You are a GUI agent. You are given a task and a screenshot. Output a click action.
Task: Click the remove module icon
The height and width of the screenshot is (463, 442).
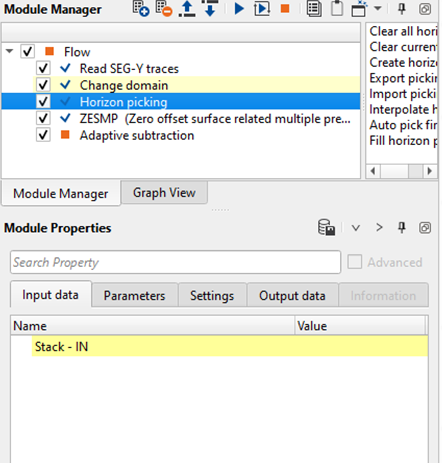tap(164, 8)
